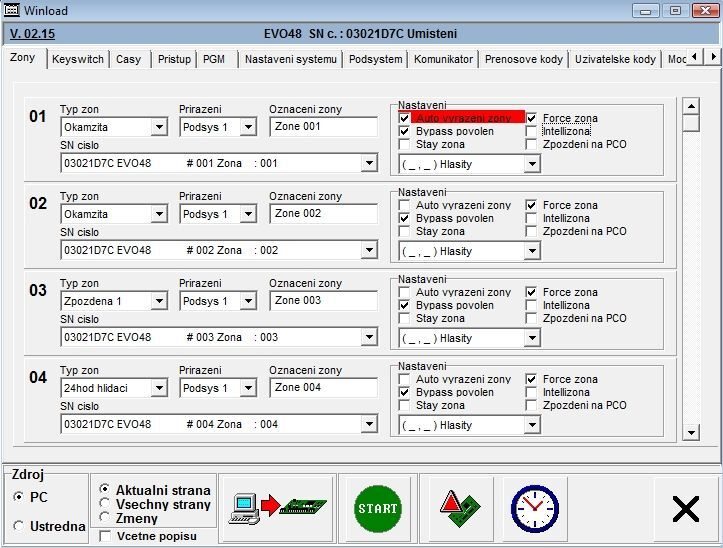The image size is (723, 548).
Task: Choose the Vsechny strany option
Action: (106, 504)
